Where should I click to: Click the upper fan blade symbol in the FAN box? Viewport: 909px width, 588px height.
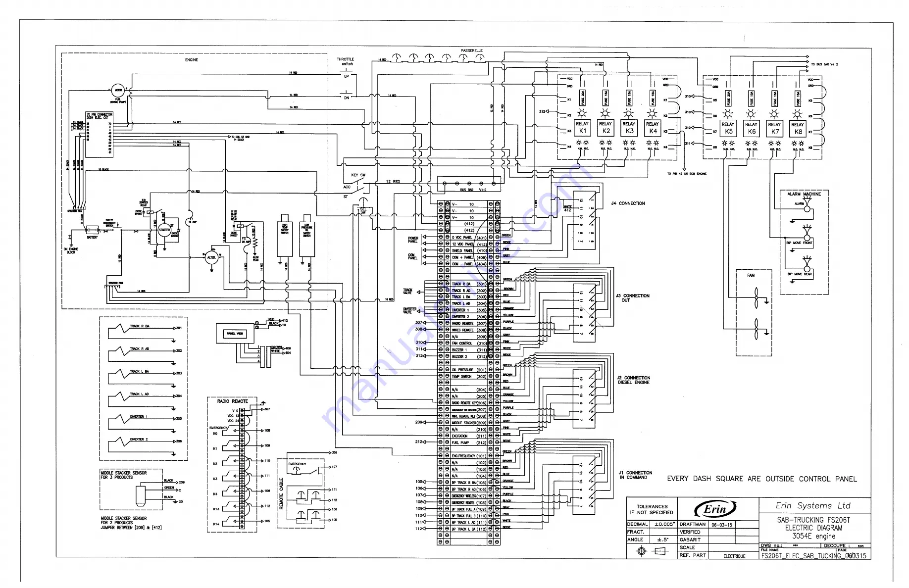(756, 298)
